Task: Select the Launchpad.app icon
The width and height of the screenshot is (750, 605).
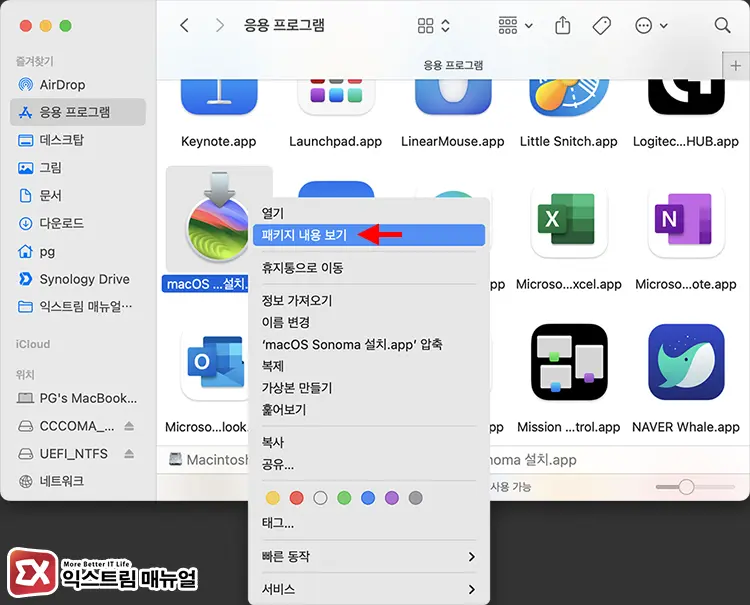Action: [x=336, y=98]
